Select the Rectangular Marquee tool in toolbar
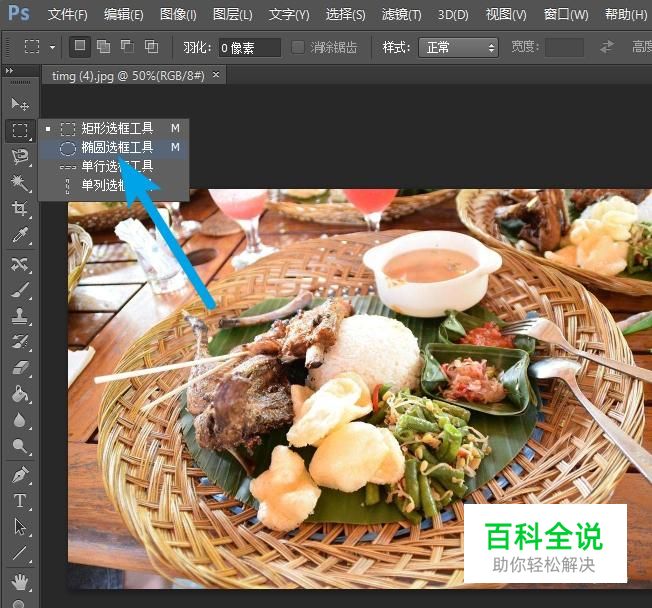652x608 pixels. pyautogui.click(x=20, y=131)
